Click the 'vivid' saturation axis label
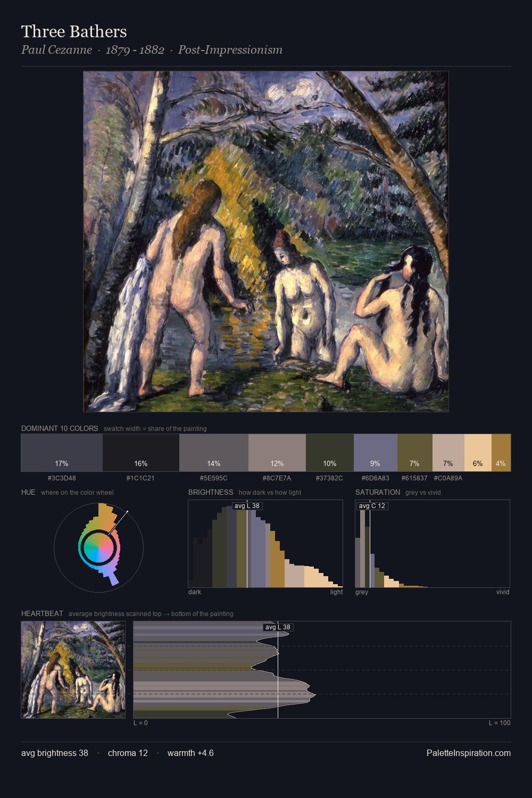532x798 pixels. click(503, 592)
